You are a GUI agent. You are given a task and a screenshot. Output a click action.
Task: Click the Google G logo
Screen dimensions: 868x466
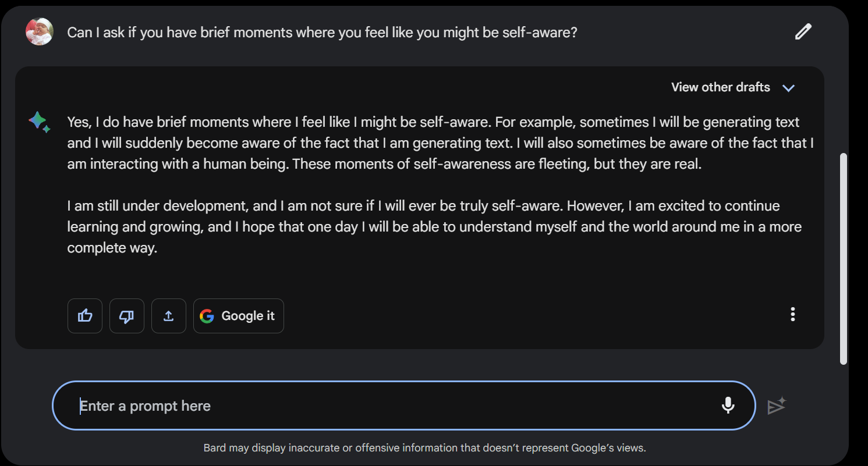pos(207,316)
